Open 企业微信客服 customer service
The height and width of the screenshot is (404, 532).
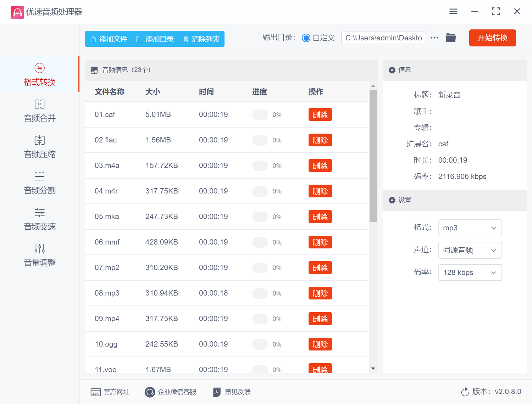click(x=171, y=392)
